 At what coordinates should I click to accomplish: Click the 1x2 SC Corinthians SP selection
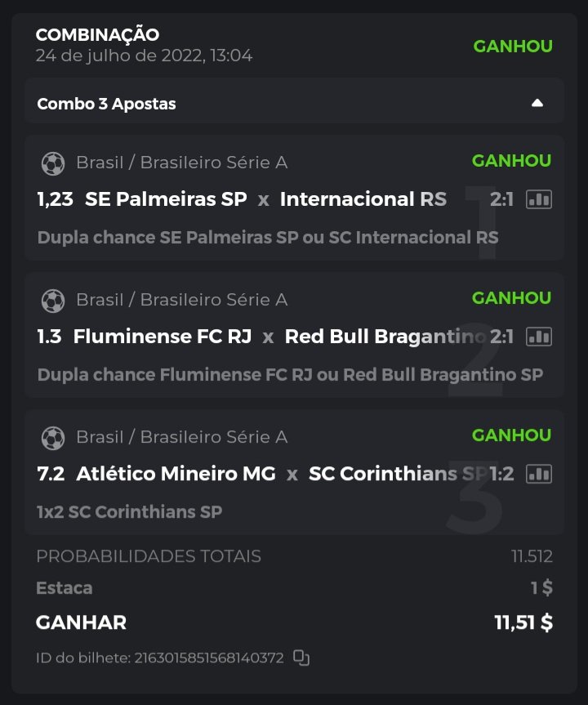click(129, 512)
